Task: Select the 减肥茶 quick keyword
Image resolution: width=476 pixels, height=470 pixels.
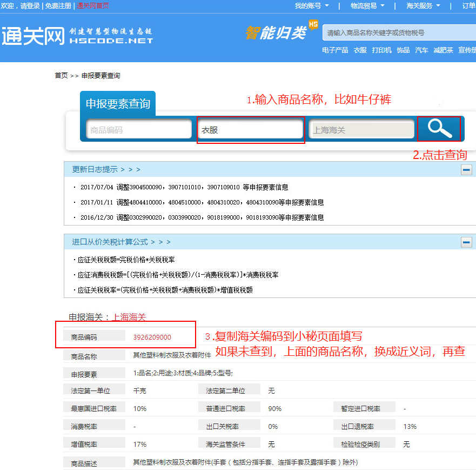Action: (443, 50)
